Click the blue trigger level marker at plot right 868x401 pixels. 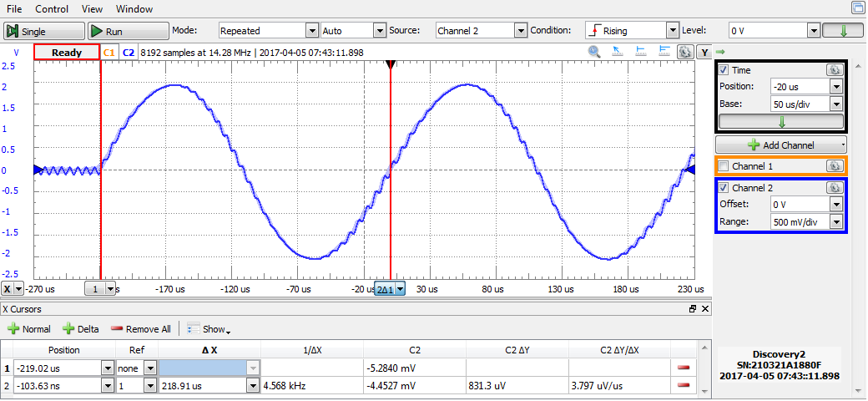click(691, 170)
